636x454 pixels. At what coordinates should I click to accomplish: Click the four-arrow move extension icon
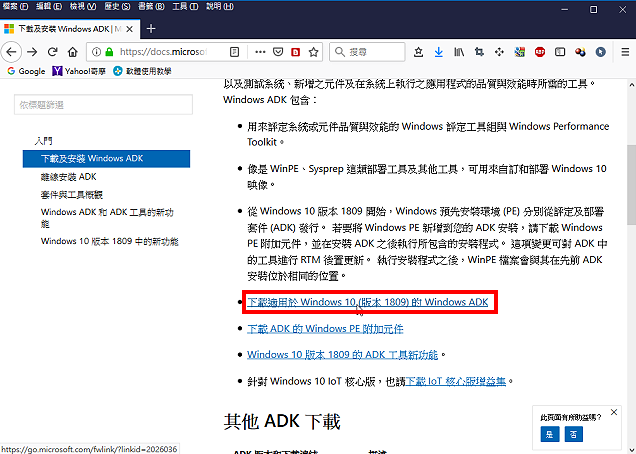499,52
